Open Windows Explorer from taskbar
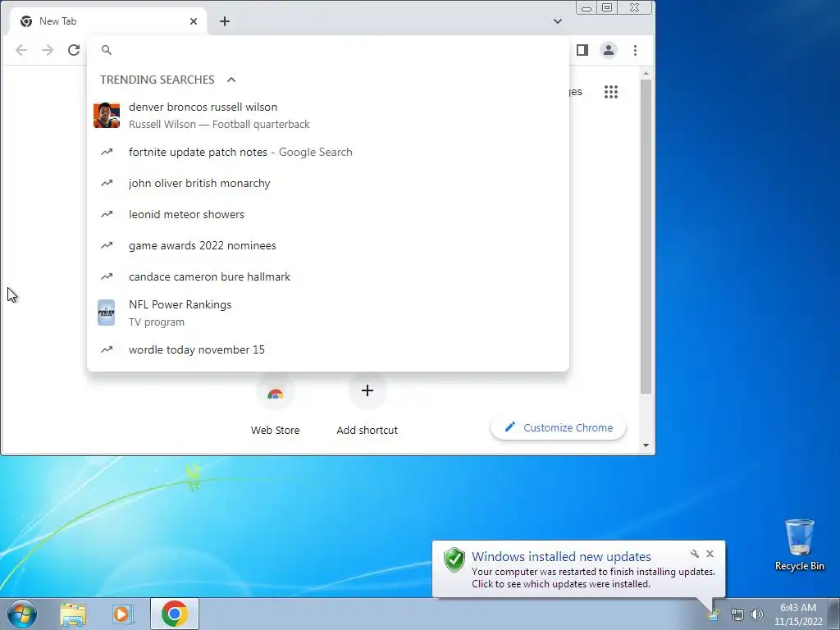Image resolution: width=840 pixels, height=630 pixels. (73, 614)
